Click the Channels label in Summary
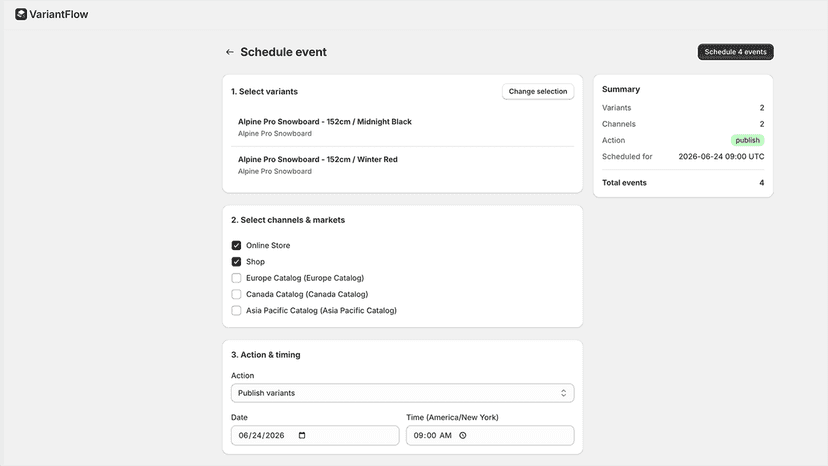 (619, 124)
